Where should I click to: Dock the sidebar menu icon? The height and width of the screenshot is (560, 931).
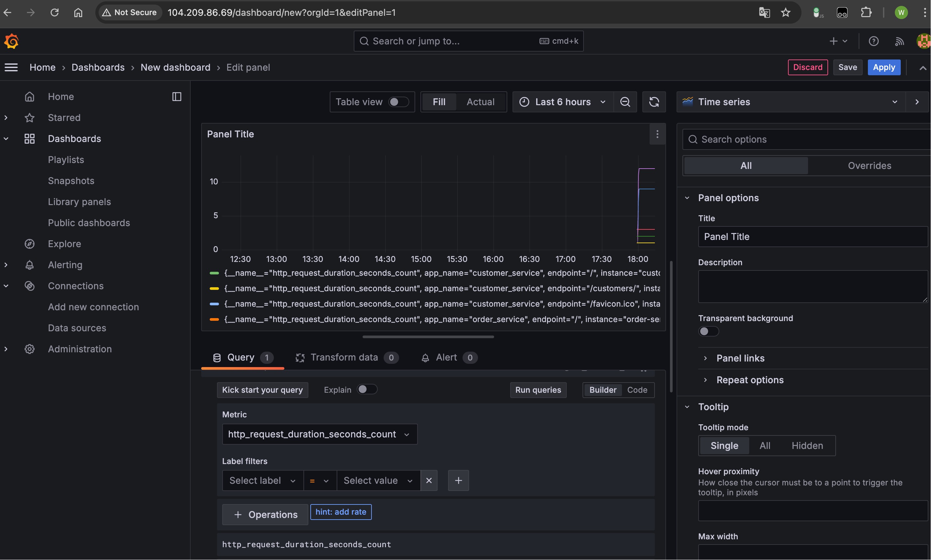pyautogui.click(x=177, y=97)
